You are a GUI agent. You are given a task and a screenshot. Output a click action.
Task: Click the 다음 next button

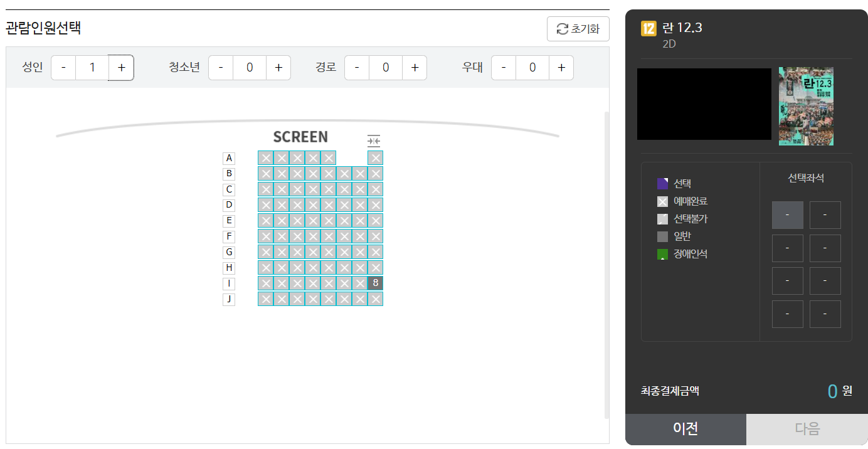[x=807, y=429]
